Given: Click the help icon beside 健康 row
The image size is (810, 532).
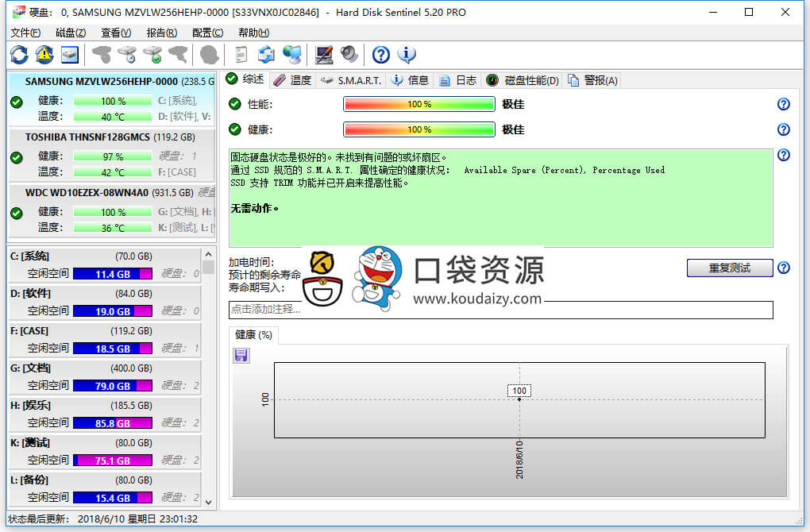Looking at the screenshot, I should pos(784,129).
